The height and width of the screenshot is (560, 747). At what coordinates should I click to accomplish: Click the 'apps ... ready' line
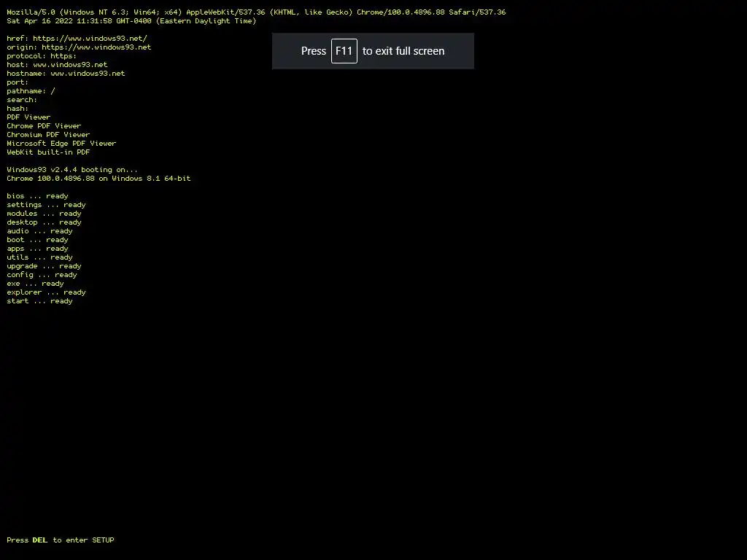37,249
